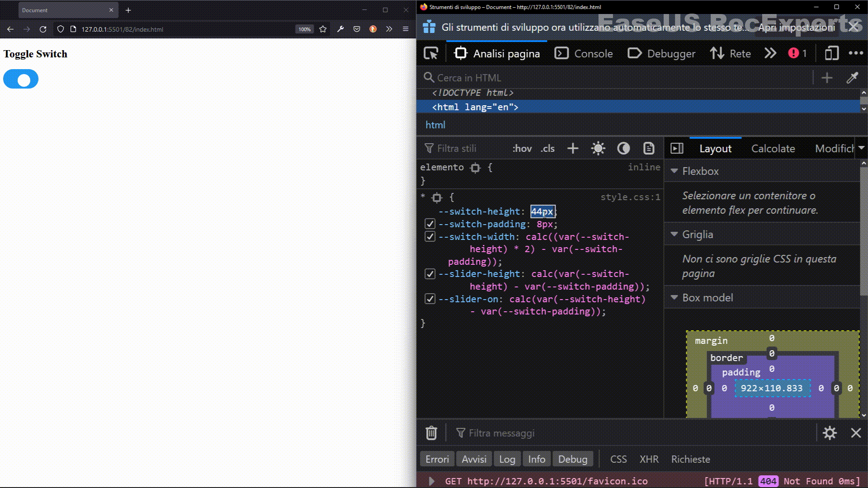Switch to the Console tab

(x=584, y=53)
